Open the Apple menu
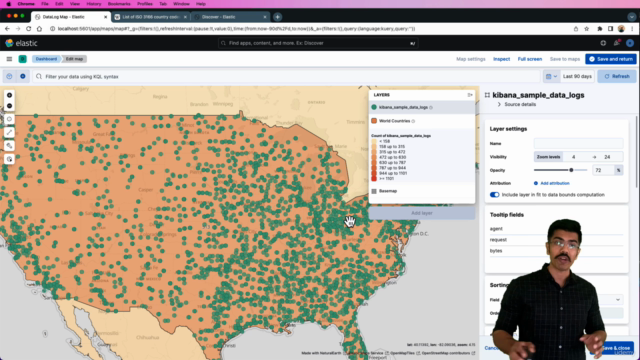 pyautogui.click(x=9, y=4)
